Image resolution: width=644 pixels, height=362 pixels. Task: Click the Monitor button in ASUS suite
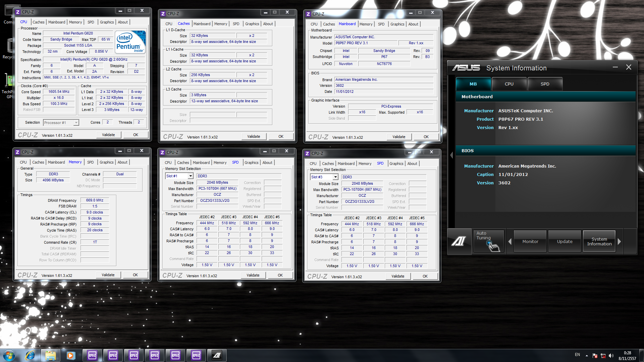[530, 241]
